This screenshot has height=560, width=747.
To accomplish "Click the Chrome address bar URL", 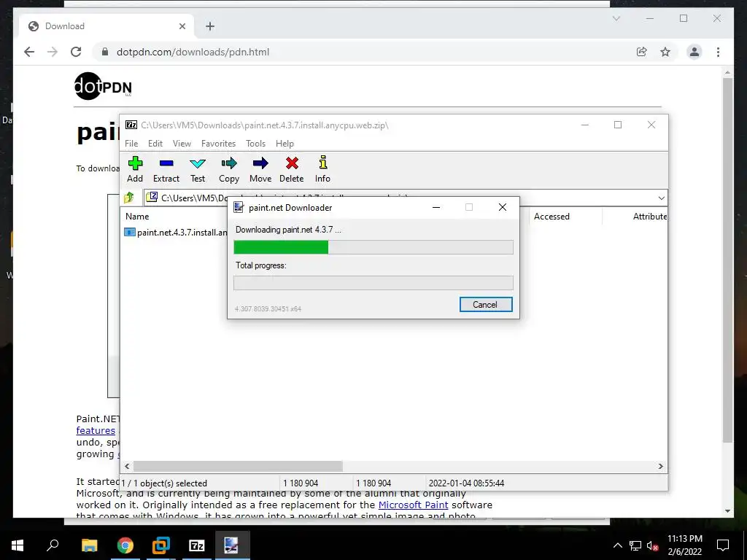I will (193, 52).
